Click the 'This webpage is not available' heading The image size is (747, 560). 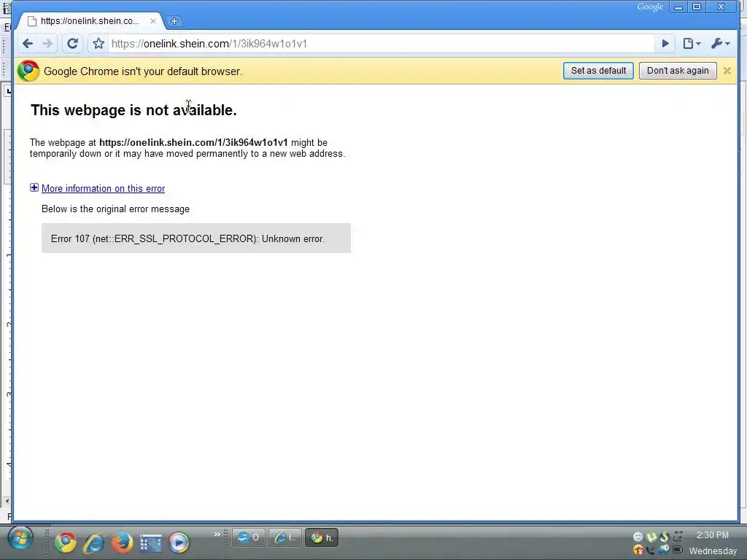tap(134, 110)
